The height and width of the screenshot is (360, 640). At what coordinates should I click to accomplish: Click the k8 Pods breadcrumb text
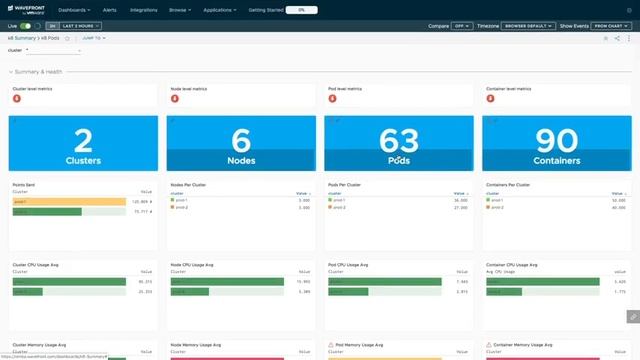50,38
